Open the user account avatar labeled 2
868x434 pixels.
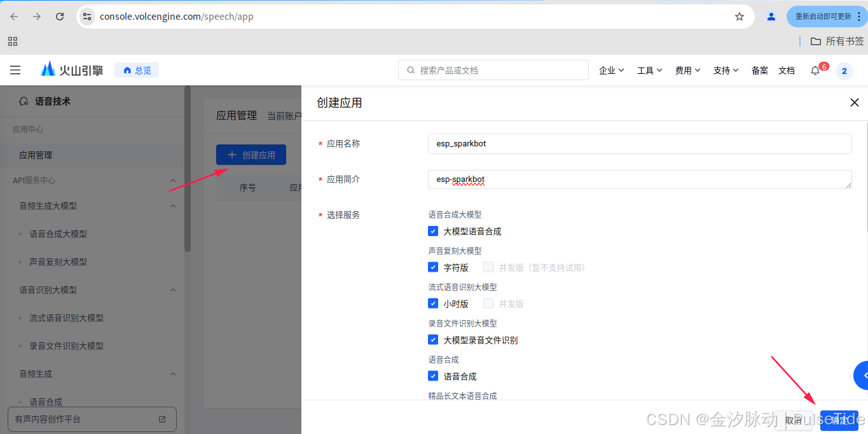(844, 71)
